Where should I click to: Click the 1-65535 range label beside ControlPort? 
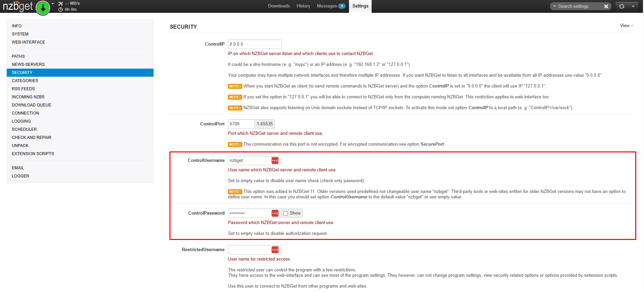tap(265, 124)
